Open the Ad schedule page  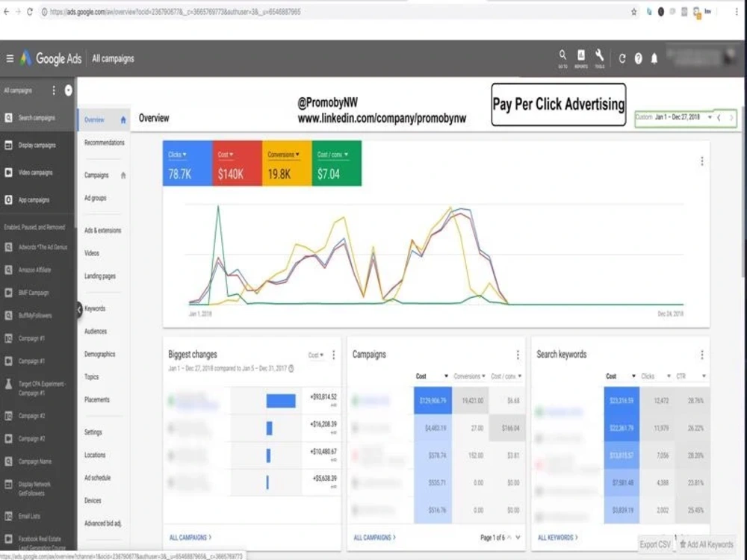97,478
